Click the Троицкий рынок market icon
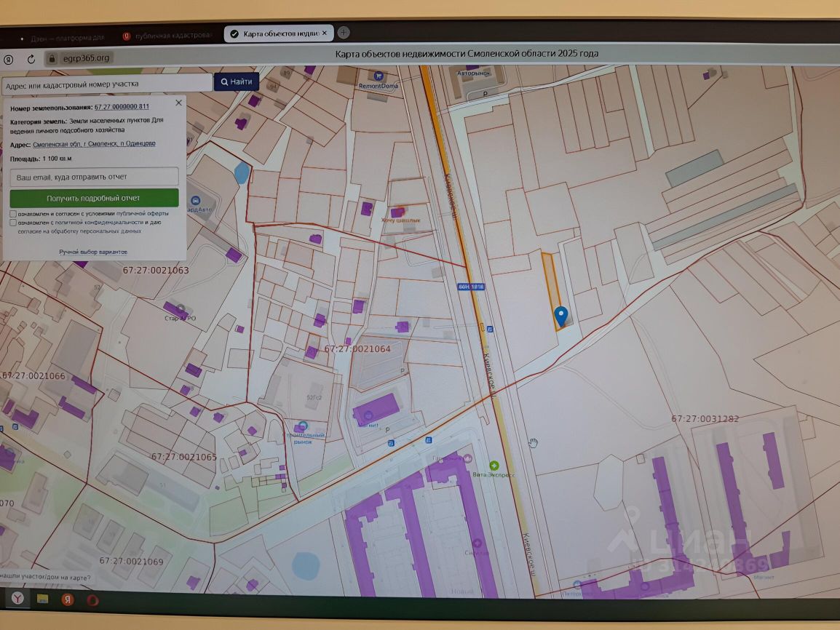This screenshot has width=840, height=630. 303,426
